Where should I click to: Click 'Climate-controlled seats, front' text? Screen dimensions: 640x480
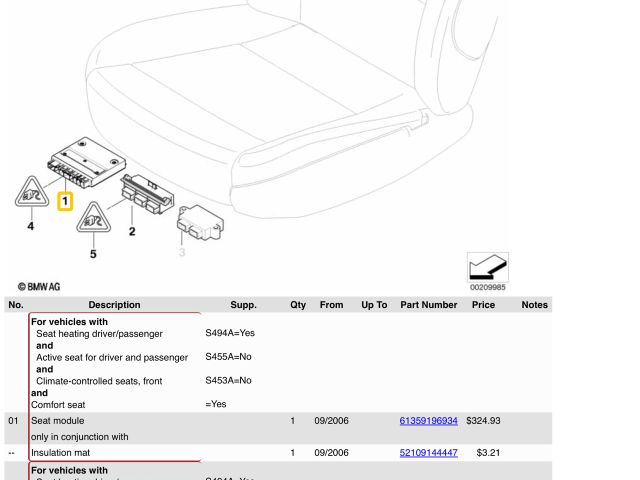tap(99, 381)
